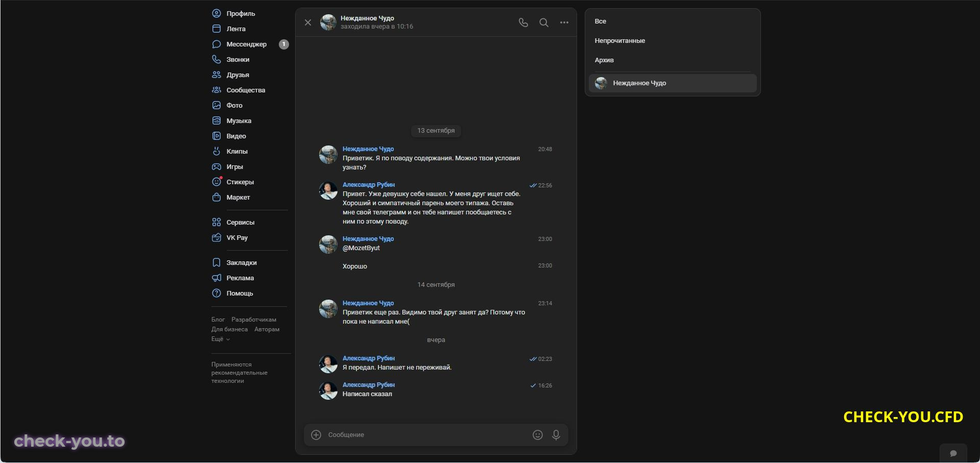This screenshot has width=980, height=463.
Task: Click Александр Рубин avatar at 22:56 message
Action: click(x=328, y=191)
